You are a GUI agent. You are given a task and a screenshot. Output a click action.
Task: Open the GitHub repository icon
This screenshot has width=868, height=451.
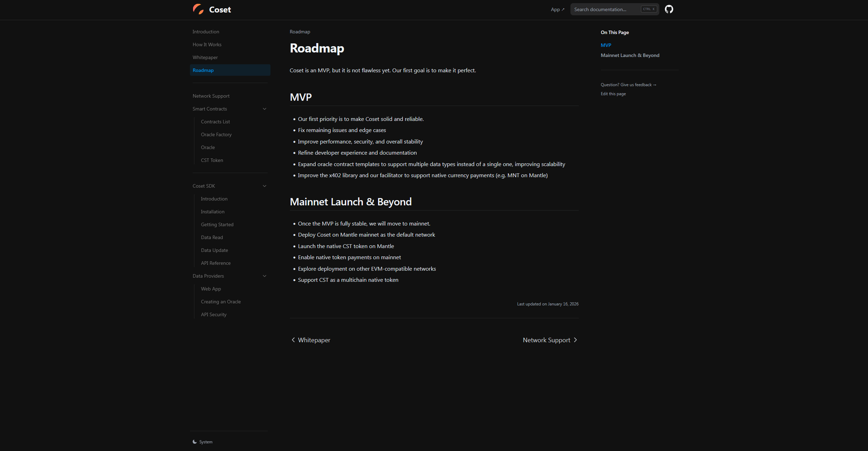point(669,9)
